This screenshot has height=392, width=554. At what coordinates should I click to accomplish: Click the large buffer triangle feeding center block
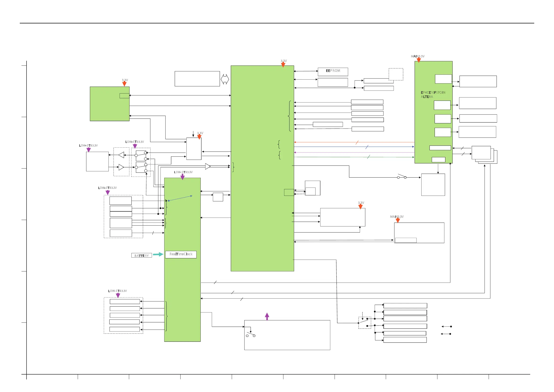pyautogui.click(x=208, y=166)
